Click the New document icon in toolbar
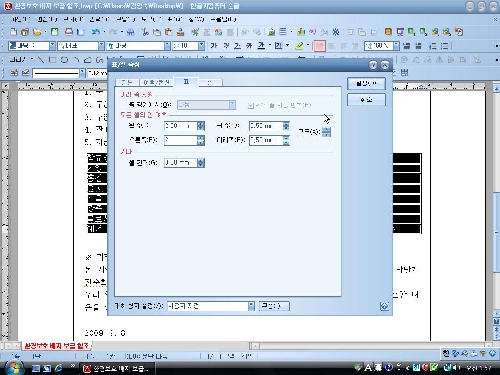 coord(13,32)
